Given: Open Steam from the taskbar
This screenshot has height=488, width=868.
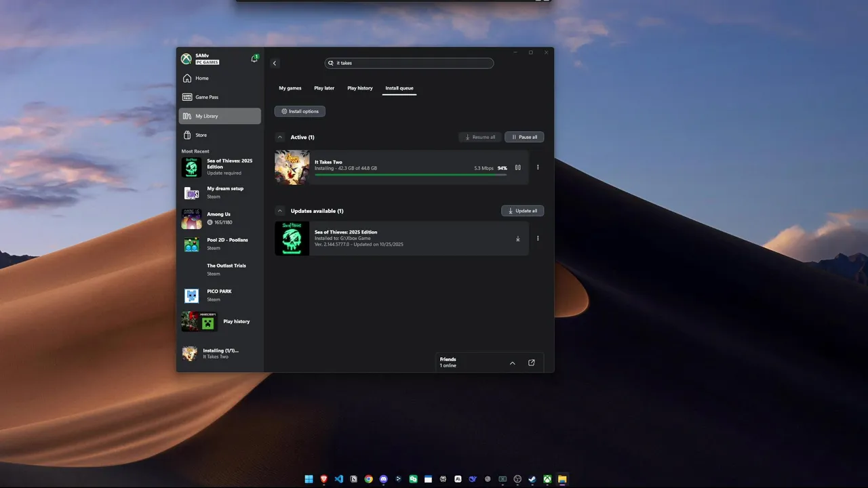Looking at the screenshot, I should click(x=532, y=479).
